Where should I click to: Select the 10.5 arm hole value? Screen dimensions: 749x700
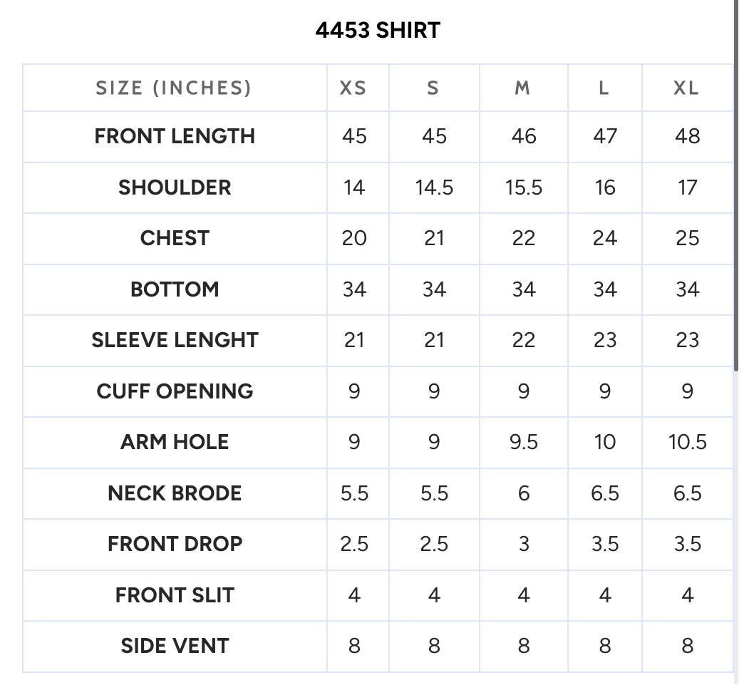click(x=688, y=442)
